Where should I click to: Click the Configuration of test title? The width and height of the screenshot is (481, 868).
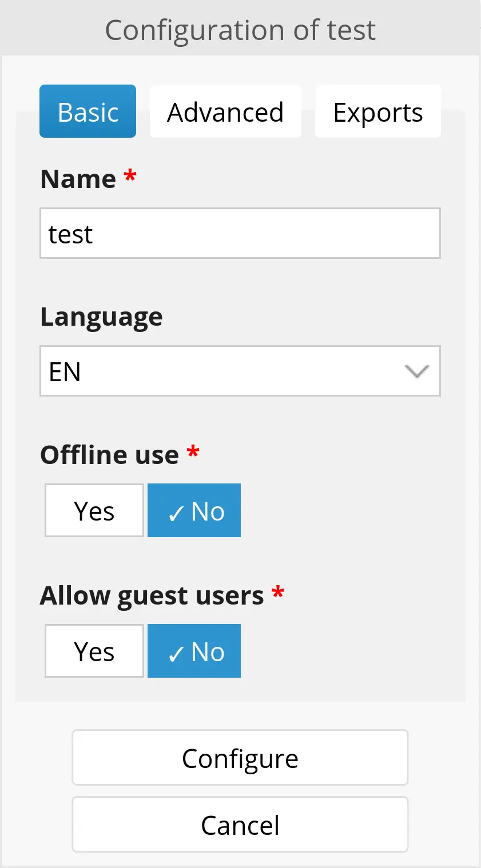click(240, 30)
